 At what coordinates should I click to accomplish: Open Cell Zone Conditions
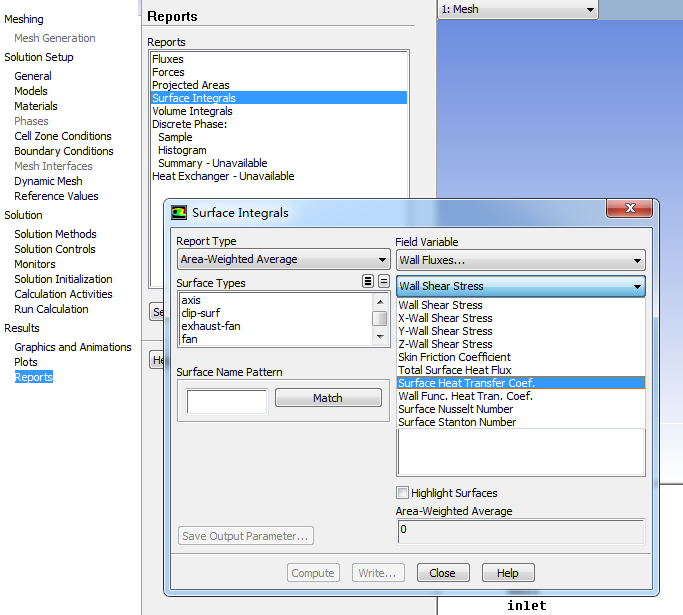pos(63,136)
